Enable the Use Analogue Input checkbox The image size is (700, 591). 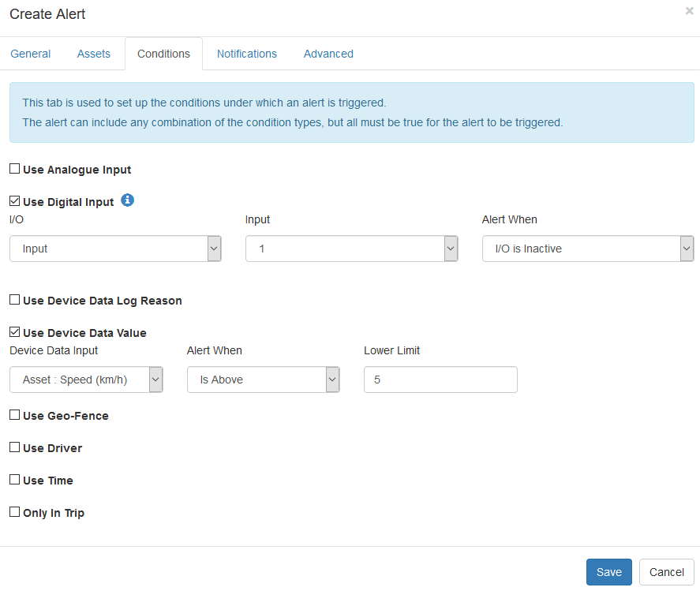click(x=14, y=169)
